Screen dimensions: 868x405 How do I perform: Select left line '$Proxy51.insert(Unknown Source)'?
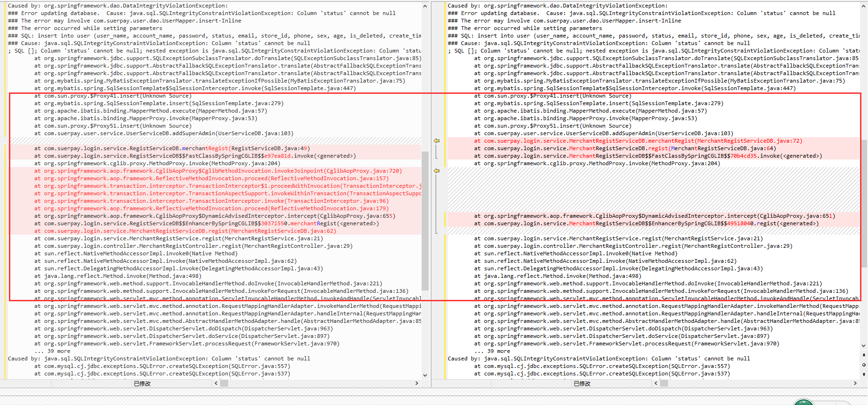click(x=113, y=126)
